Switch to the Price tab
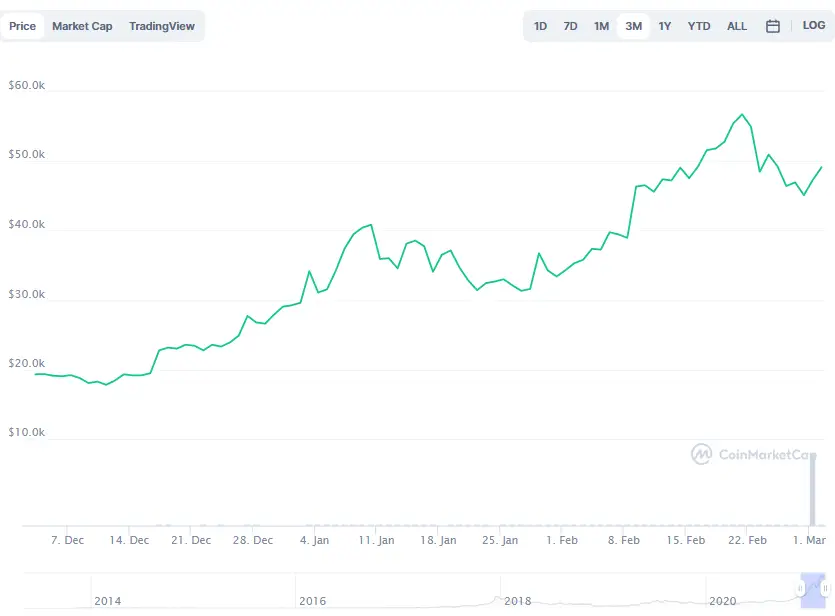This screenshot has height=616, width=835. [x=22, y=26]
